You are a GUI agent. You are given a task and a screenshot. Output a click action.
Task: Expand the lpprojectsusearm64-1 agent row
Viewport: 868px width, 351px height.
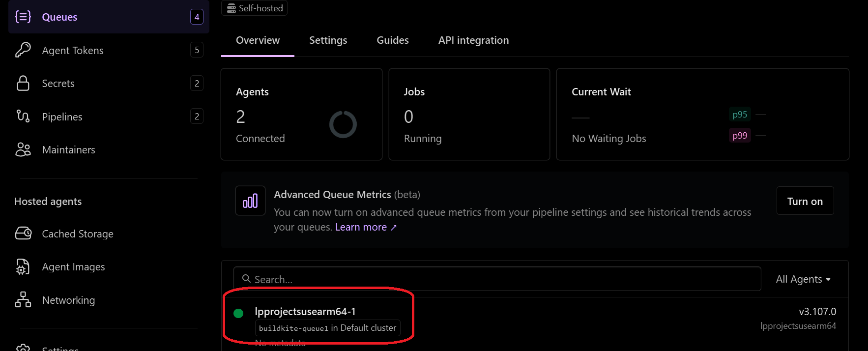[x=306, y=311]
